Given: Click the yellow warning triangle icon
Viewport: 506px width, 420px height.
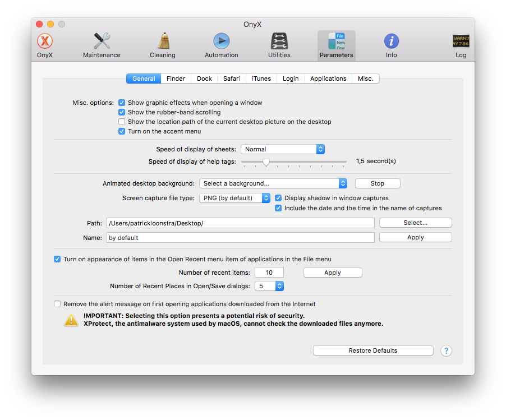Looking at the screenshot, I should tap(71, 320).
